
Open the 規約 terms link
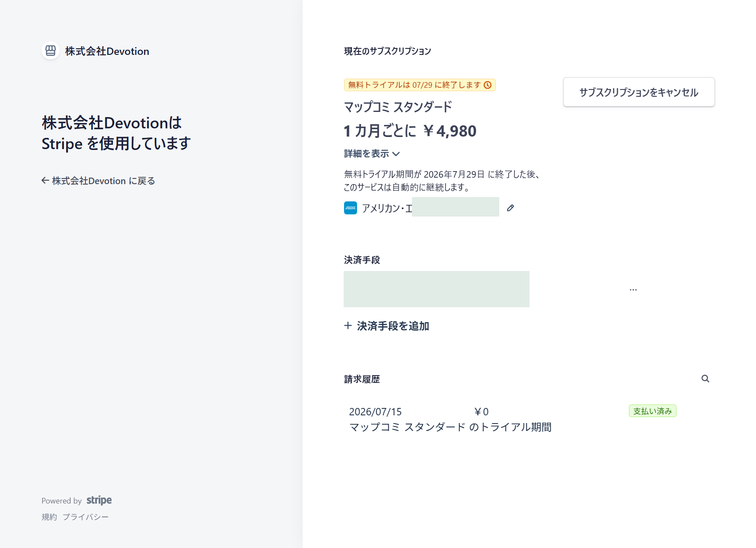tap(49, 517)
